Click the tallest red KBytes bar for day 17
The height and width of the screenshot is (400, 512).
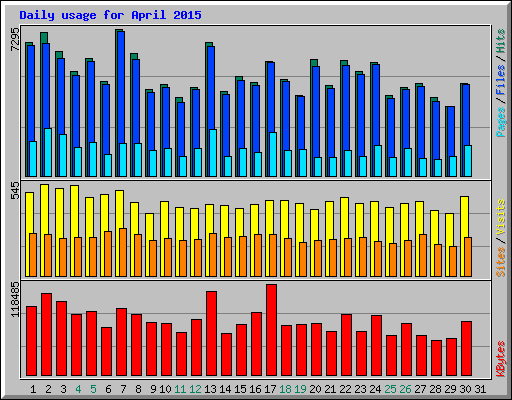click(x=271, y=330)
